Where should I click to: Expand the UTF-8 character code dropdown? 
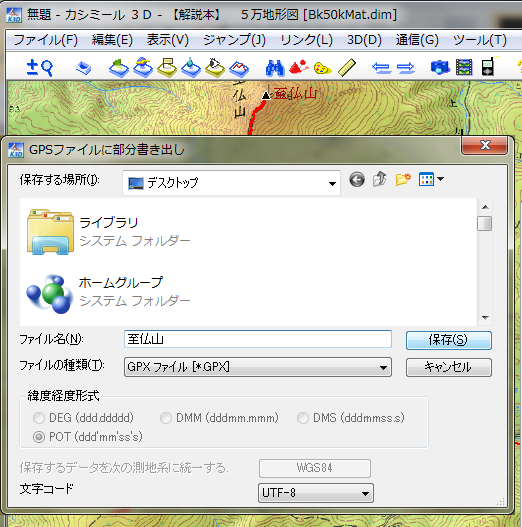[316, 493]
